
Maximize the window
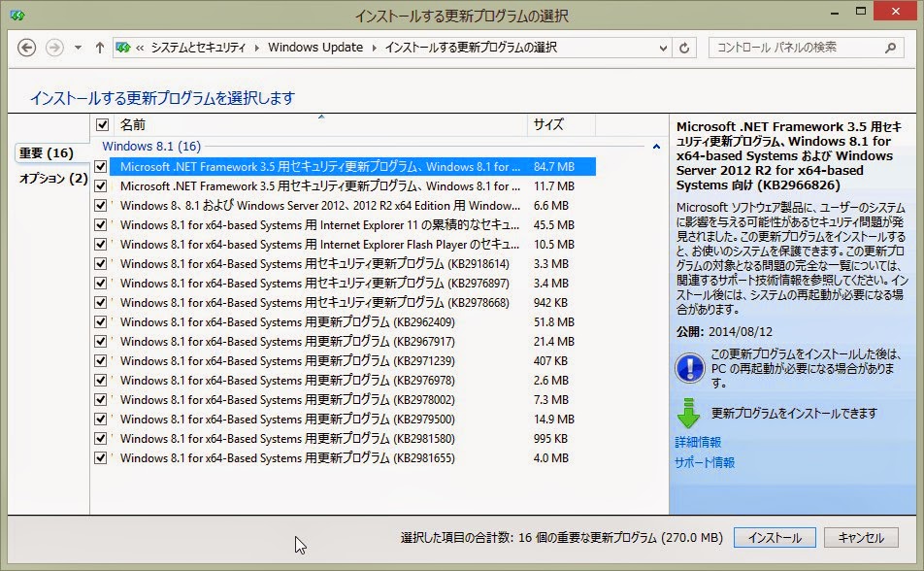click(861, 12)
